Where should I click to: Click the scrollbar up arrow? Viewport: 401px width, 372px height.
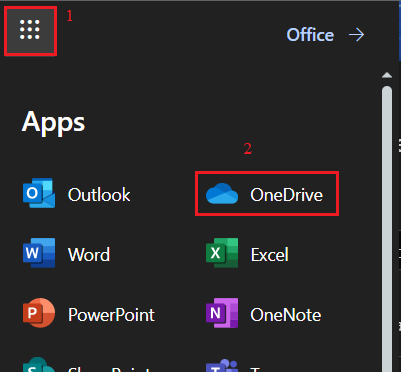pos(387,75)
